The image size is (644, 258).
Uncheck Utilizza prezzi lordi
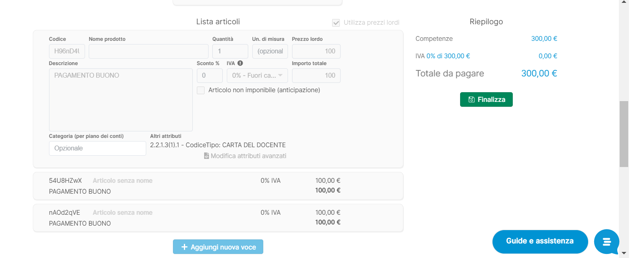[x=336, y=23]
